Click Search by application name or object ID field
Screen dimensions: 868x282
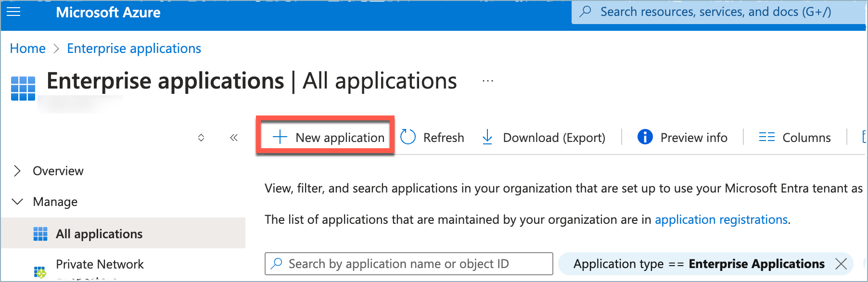point(409,264)
